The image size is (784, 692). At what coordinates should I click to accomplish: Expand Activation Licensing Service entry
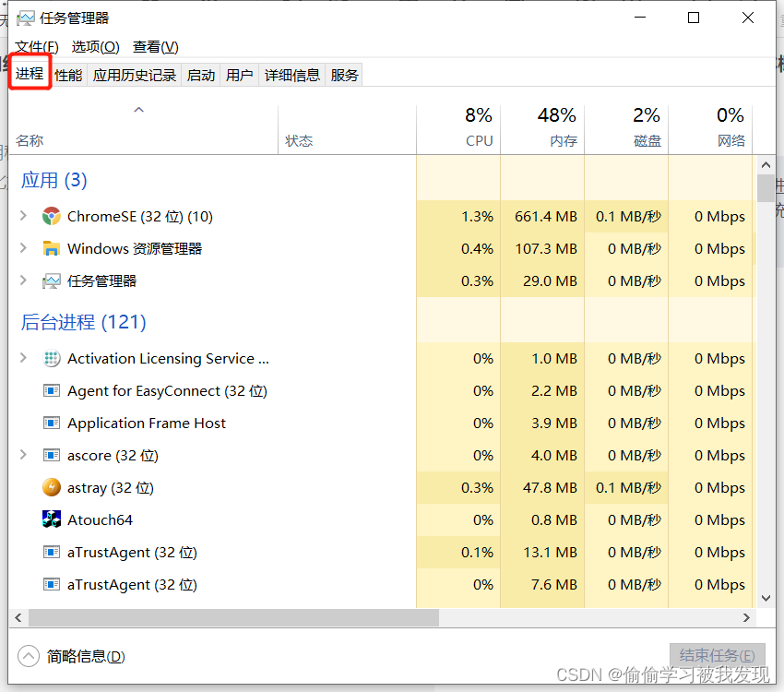click(23, 358)
